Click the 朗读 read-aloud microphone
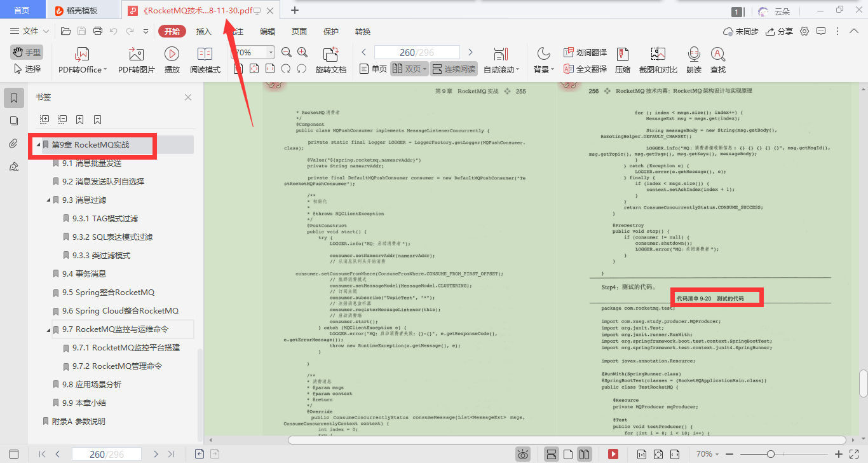This screenshot has height=463, width=868. [694, 61]
